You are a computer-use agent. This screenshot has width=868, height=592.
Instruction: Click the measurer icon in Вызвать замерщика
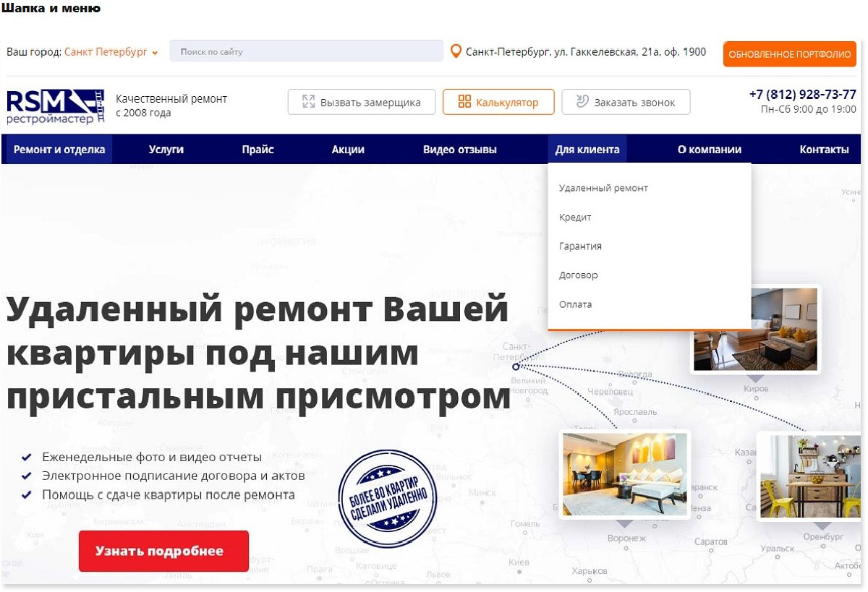tap(309, 102)
